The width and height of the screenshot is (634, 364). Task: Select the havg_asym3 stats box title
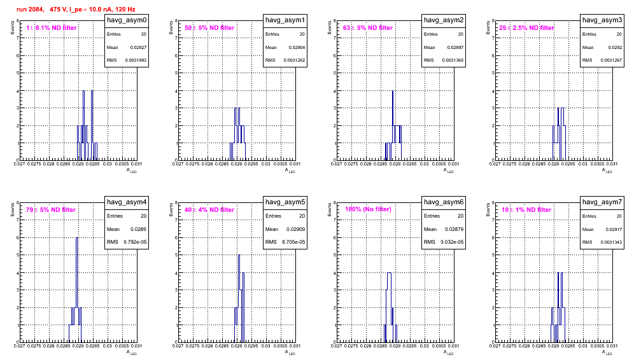coord(602,20)
